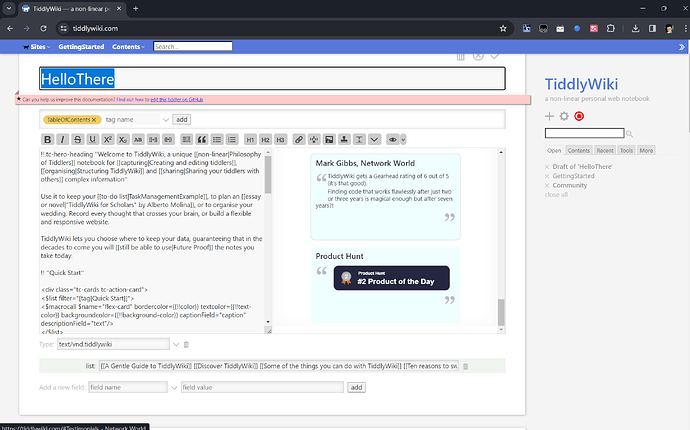Create a new tiddler with plus icon
The height and width of the screenshot is (430, 690).
[549, 116]
